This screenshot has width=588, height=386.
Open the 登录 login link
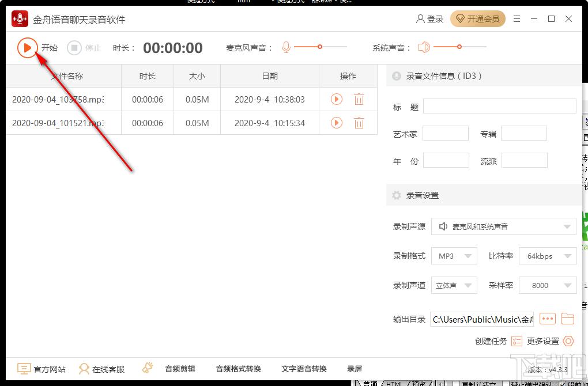point(429,19)
